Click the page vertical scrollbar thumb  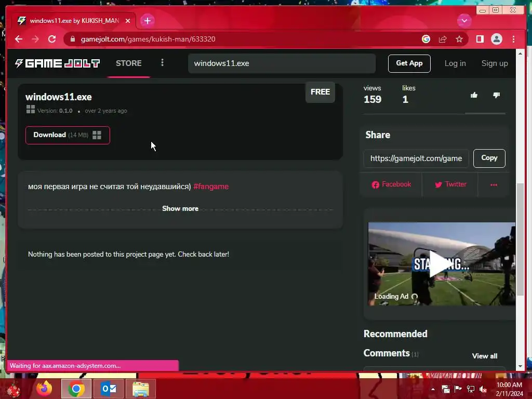(x=520, y=239)
